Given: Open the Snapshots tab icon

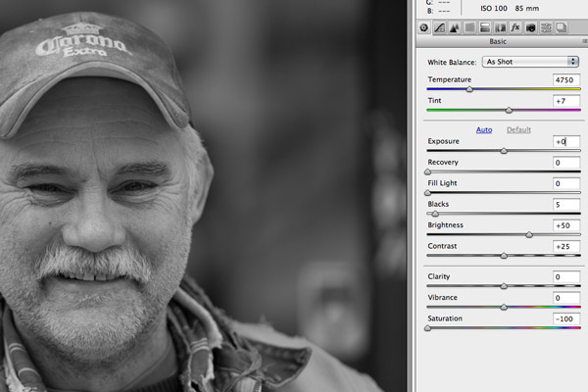Looking at the screenshot, I should tap(562, 27).
